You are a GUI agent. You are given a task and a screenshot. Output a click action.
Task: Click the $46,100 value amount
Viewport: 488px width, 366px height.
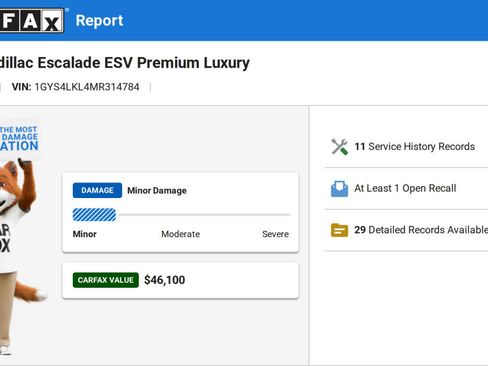(165, 280)
